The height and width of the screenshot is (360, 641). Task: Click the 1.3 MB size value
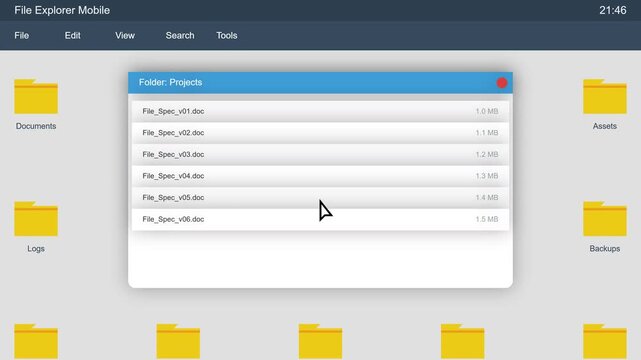(486, 176)
